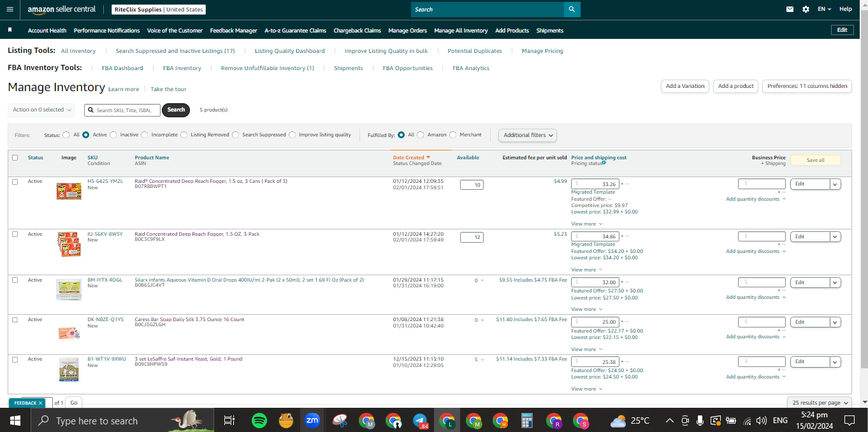Select the checkbox for SKU IU-56KV-8WSY
Screen dimensions: 868x432
15,234
